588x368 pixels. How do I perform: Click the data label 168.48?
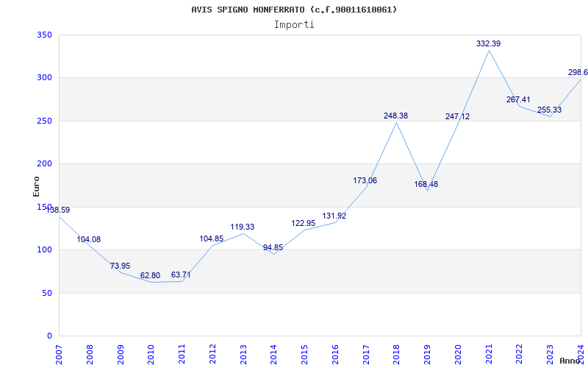(426, 185)
